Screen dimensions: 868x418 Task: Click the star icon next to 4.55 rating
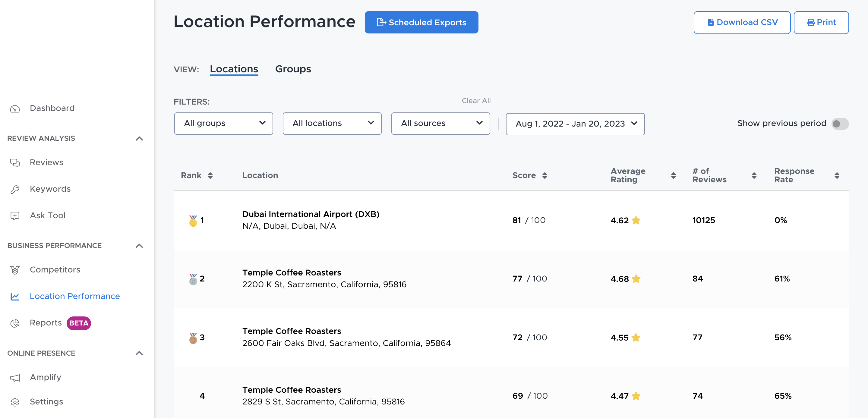click(x=636, y=337)
